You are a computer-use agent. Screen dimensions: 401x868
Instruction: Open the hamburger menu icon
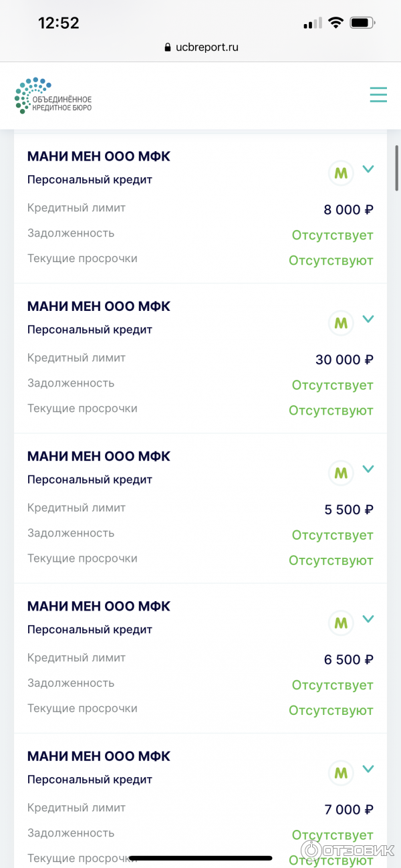(378, 95)
